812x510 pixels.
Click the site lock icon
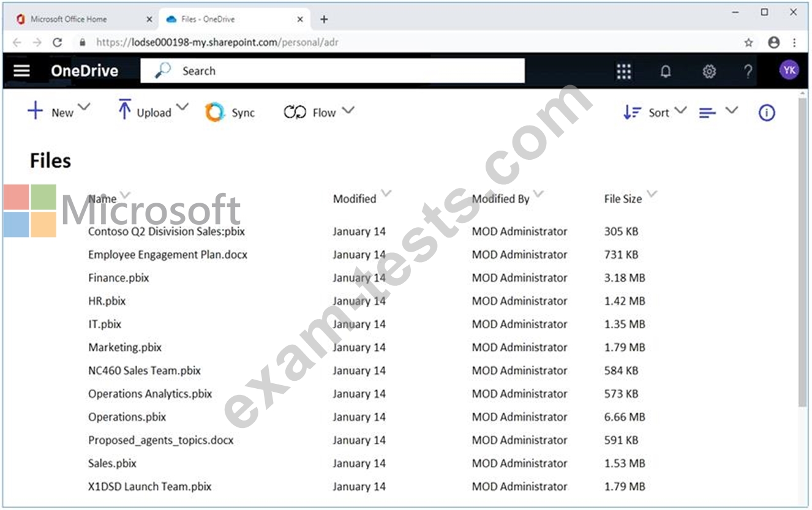(x=83, y=42)
